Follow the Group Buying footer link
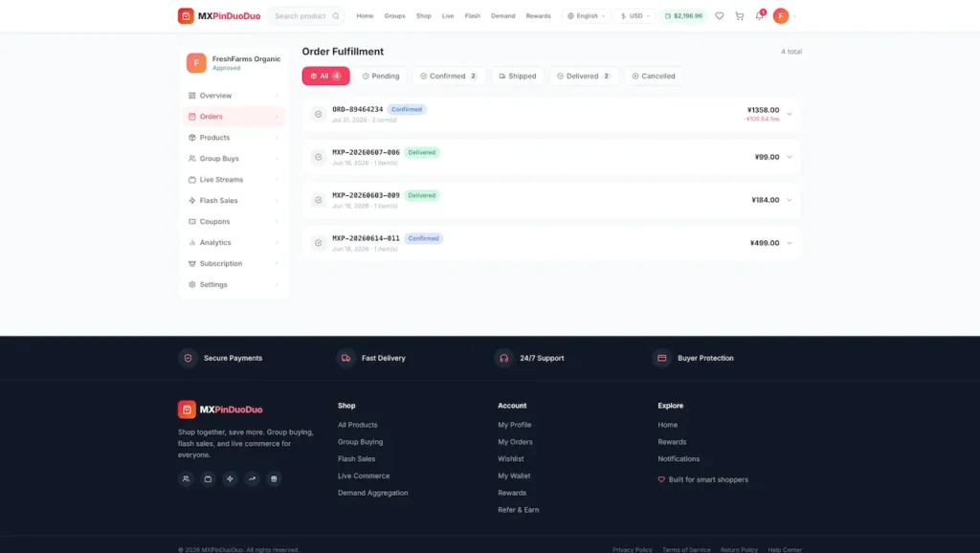Screen dimensions: 980x553 pyautogui.click(x=360, y=442)
